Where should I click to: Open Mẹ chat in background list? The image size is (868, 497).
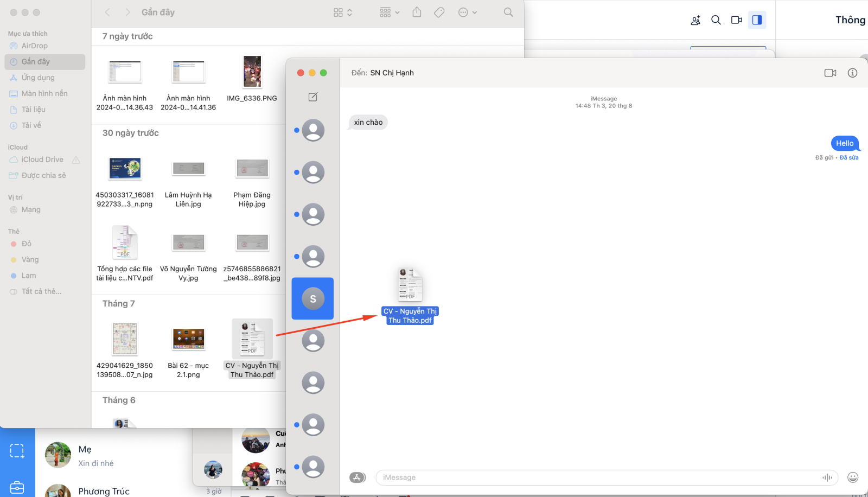click(x=114, y=455)
